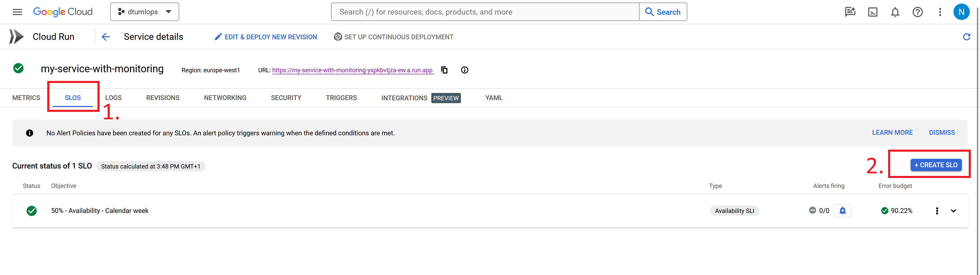Open the SLO row more actions menu
Image resolution: width=980 pixels, height=275 pixels.
[x=937, y=211]
